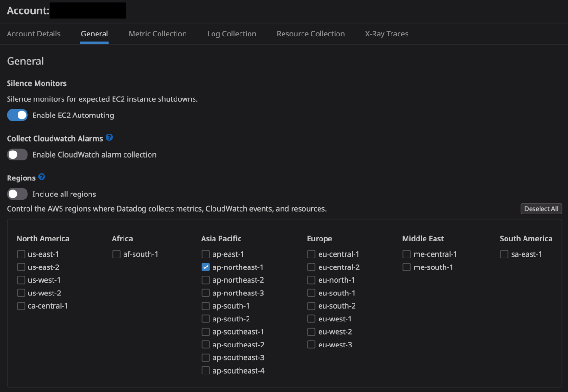The image size is (568, 392).
Task: Enable the eu-west-3 checkbox
Action: (311, 345)
